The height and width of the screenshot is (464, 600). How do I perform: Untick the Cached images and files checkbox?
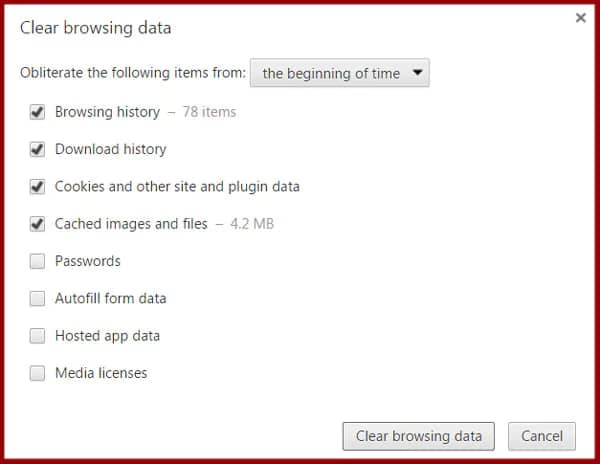(x=37, y=224)
